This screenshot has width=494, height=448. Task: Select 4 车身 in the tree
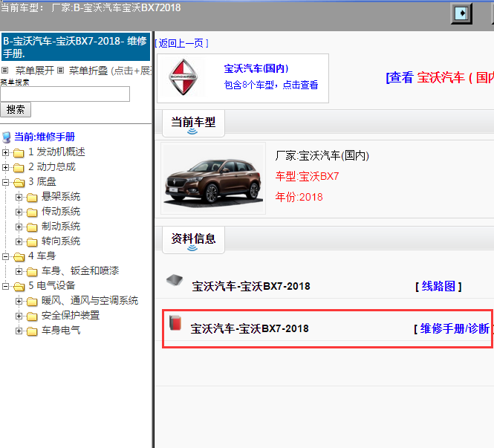click(42, 256)
